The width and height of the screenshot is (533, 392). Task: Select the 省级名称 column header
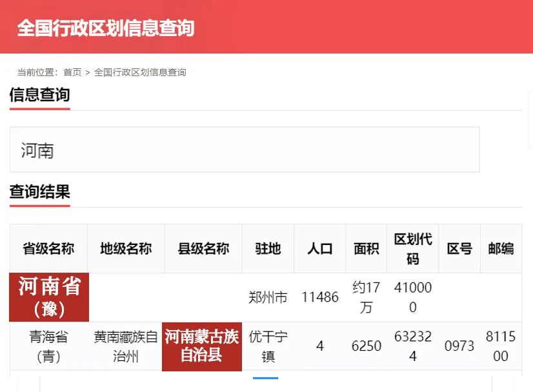point(48,249)
